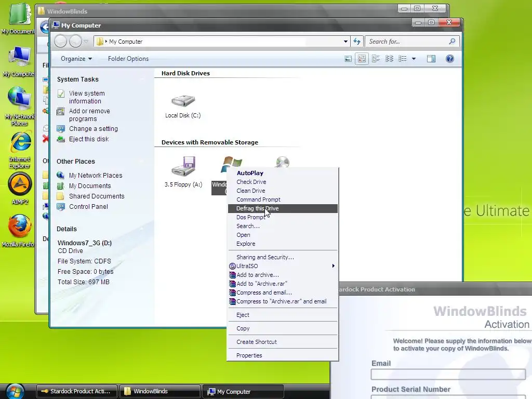Select Copy in the context menu

coord(283,328)
